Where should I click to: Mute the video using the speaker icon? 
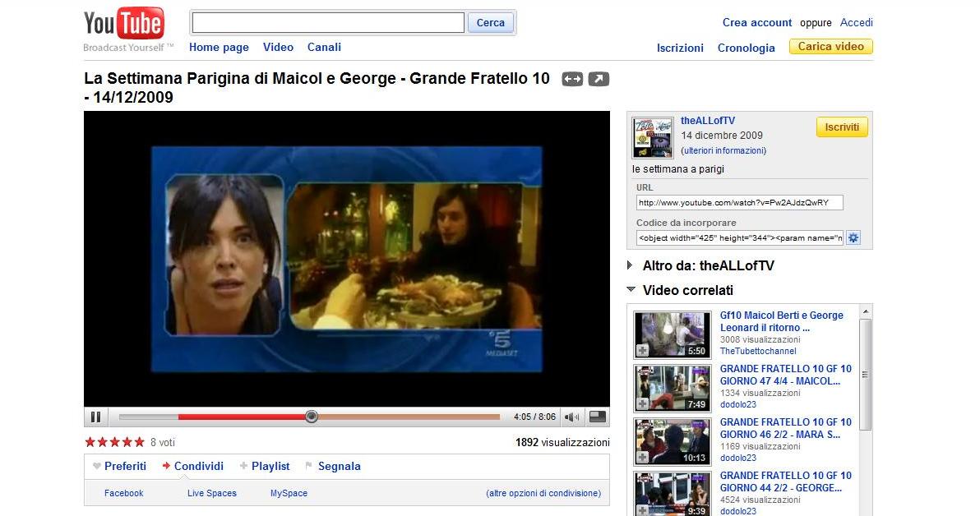click(571, 417)
